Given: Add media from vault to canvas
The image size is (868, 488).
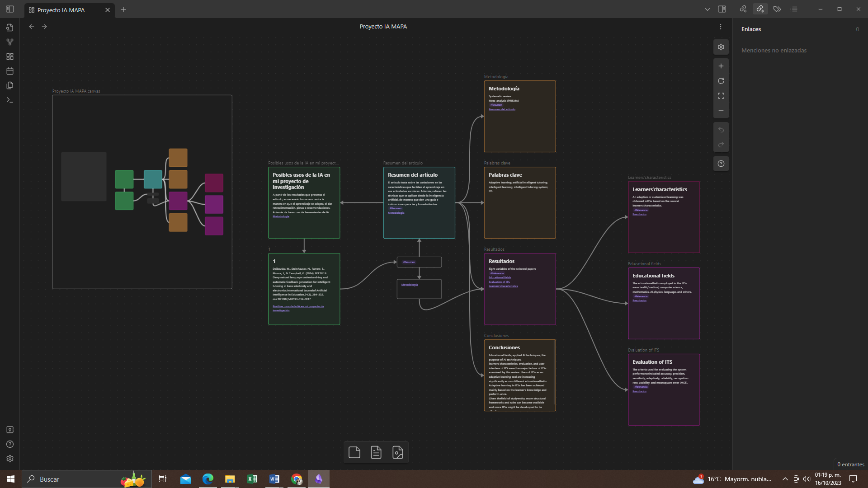Looking at the screenshot, I should pos(398,452).
